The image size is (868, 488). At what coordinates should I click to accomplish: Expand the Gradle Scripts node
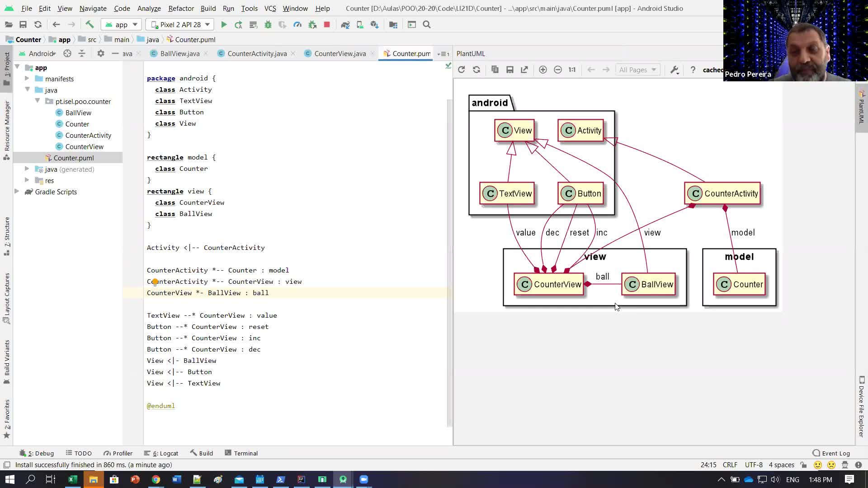(x=17, y=192)
